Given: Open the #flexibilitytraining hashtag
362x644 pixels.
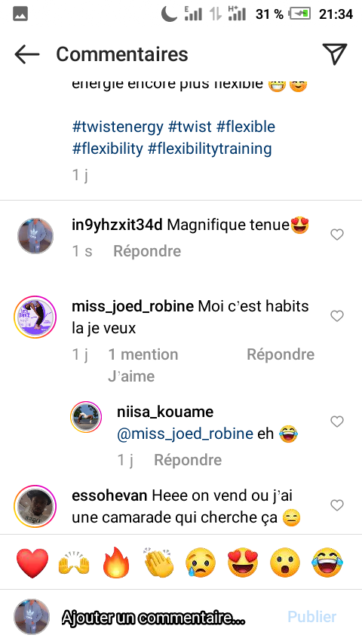Looking at the screenshot, I should tap(210, 149).
